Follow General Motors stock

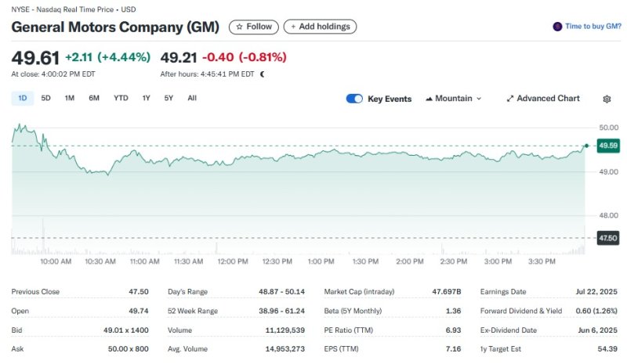pyautogui.click(x=253, y=27)
